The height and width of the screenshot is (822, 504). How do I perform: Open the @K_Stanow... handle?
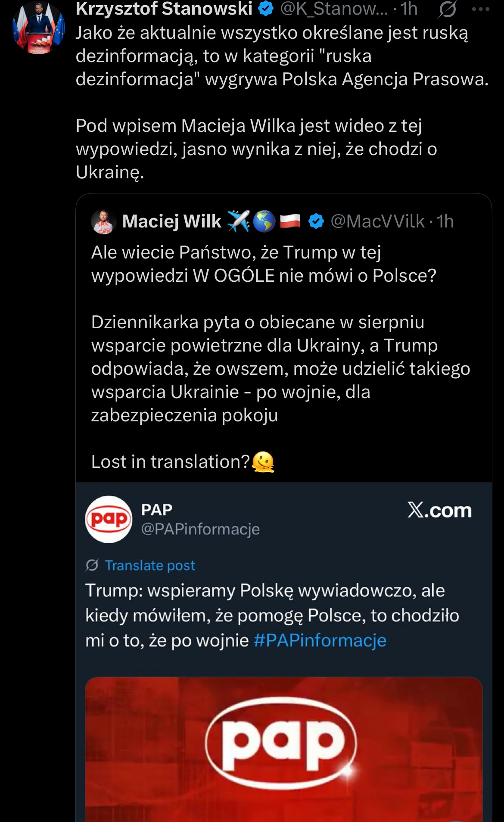coord(334,9)
